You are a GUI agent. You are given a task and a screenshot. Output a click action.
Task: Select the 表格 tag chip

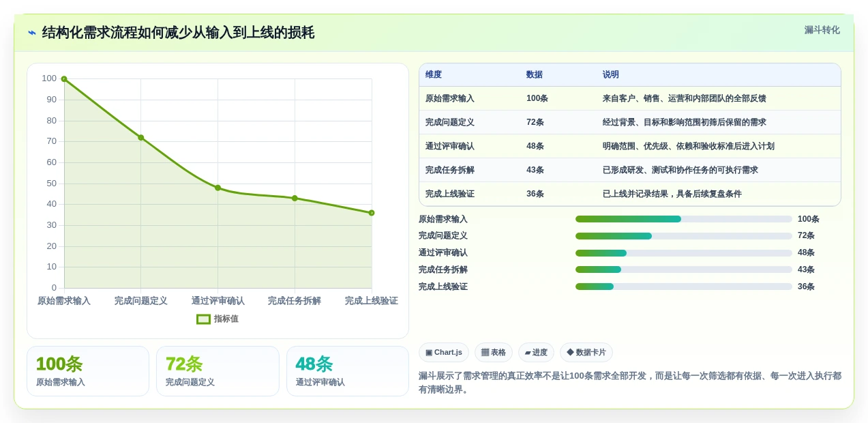494,352
